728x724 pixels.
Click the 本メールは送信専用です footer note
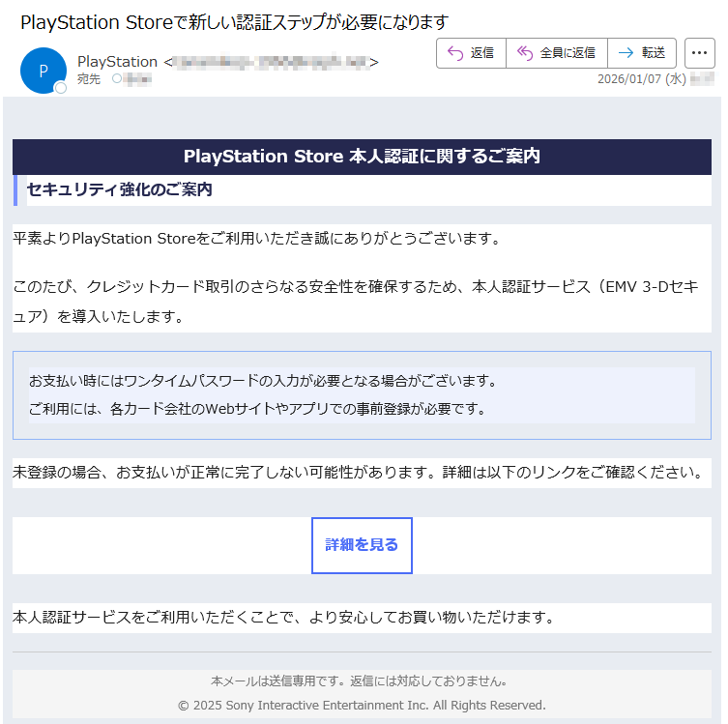(362, 681)
